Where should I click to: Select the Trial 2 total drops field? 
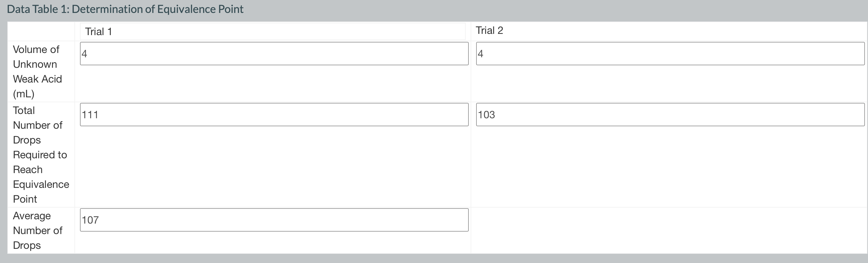(671, 114)
